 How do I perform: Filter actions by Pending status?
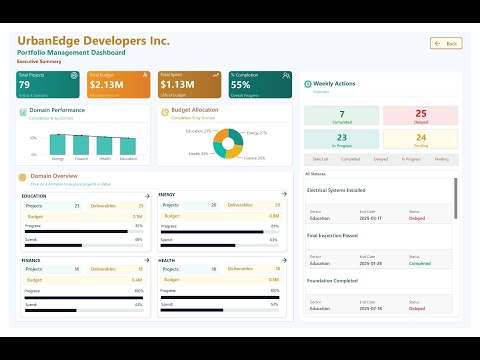pyautogui.click(x=442, y=159)
